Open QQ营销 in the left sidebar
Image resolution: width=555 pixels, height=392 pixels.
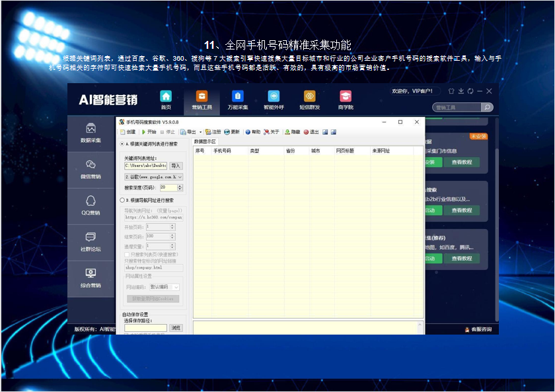point(91,206)
